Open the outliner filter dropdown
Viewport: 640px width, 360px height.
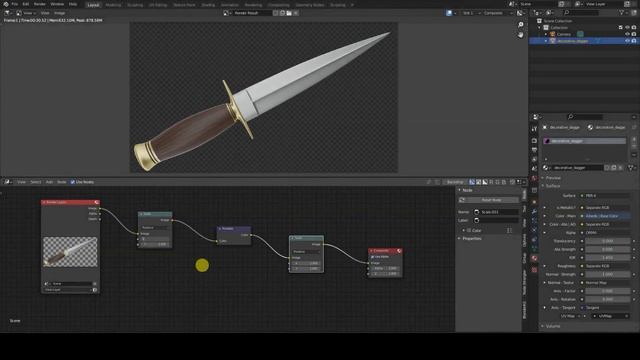pyautogui.click(x=623, y=13)
